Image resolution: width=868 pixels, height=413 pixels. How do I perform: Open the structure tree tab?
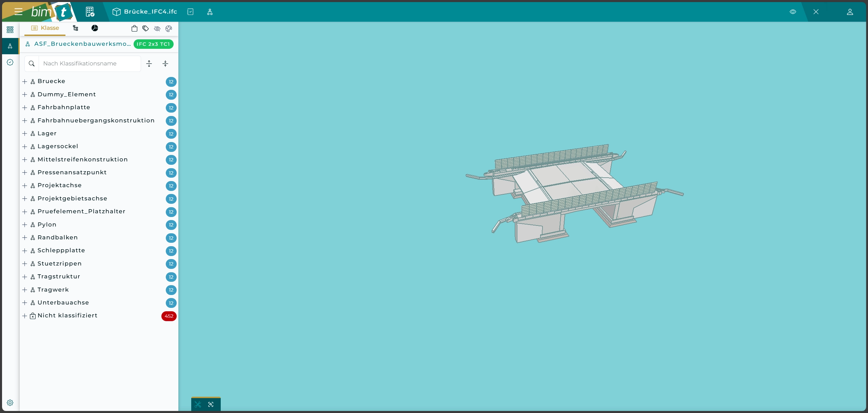click(x=76, y=28)
